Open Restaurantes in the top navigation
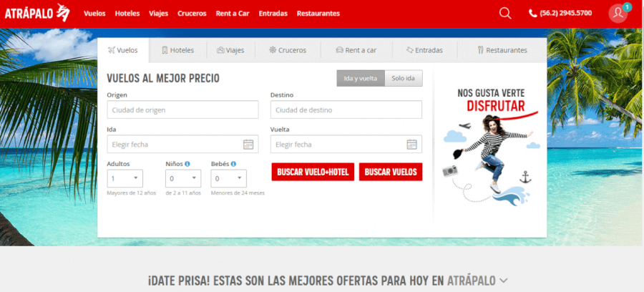The height and width of the screenshot is (292, 644). (318, 13)
